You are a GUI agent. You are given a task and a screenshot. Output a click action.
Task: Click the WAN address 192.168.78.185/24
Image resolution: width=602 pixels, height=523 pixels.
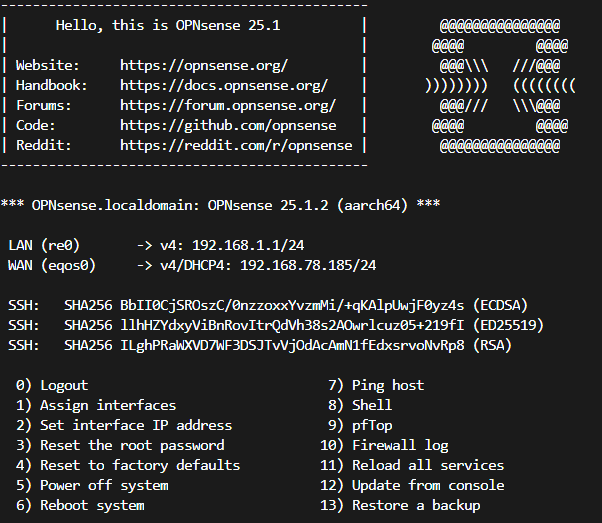[x=308, y=265]
